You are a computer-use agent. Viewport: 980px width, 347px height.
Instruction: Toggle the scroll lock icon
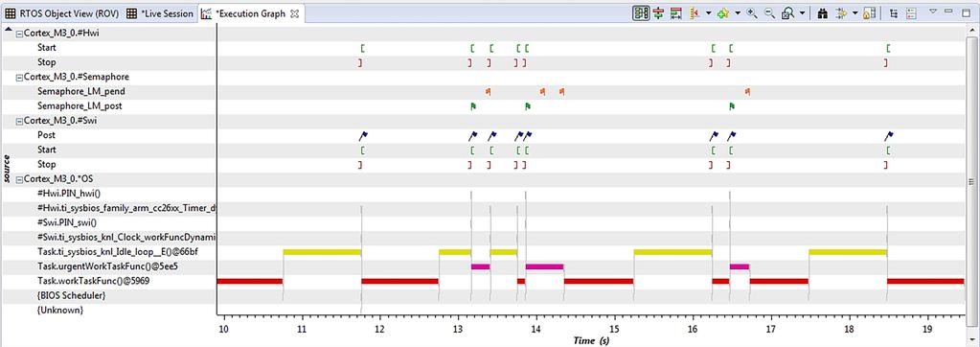[x=869, y=12]
